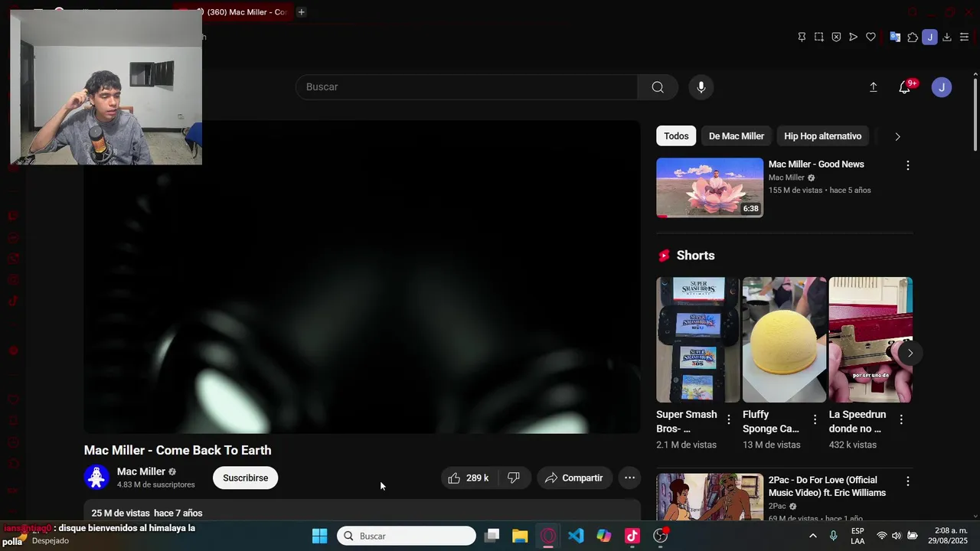980x551 pixels.
Task: Open the Good News video thumbnail
Action: [710, 187]
